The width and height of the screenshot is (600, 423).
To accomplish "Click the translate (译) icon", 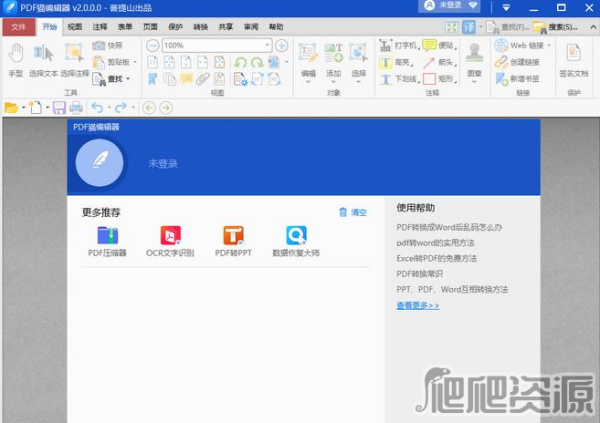I will pos(469,27).
